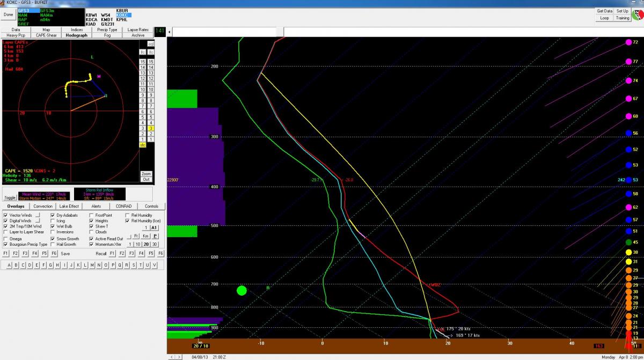644x360 pixels.
Task: Choose station KBWI from station list
Action: tap(92, 15)
